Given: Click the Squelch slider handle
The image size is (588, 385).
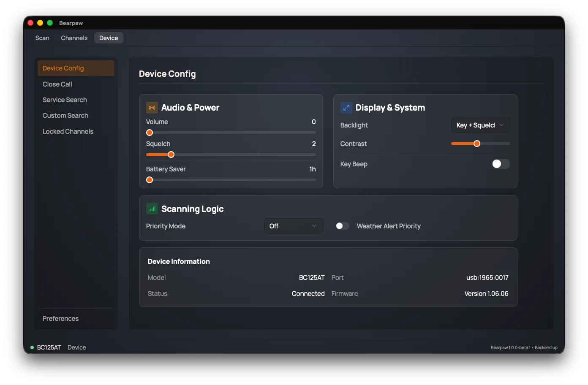Looking at the screenshot, I should tap(171, 155).
